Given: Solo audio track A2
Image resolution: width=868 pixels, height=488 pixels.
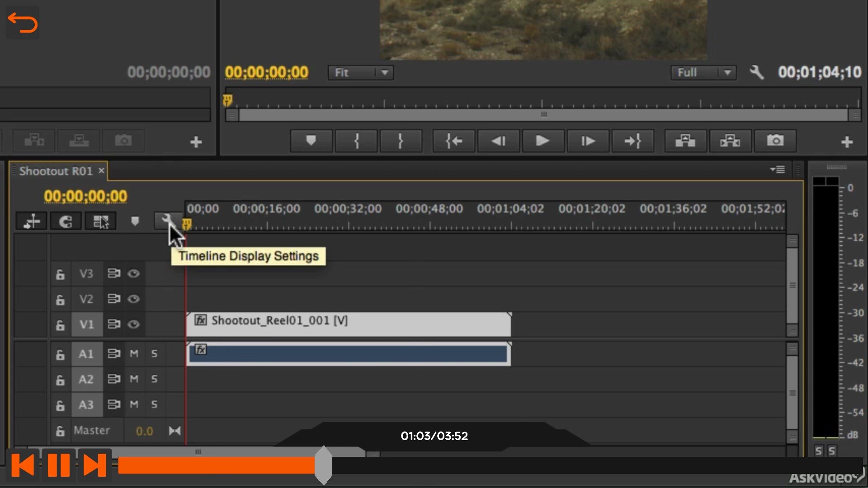Looking at the screenshot, I should click(154, 379).
